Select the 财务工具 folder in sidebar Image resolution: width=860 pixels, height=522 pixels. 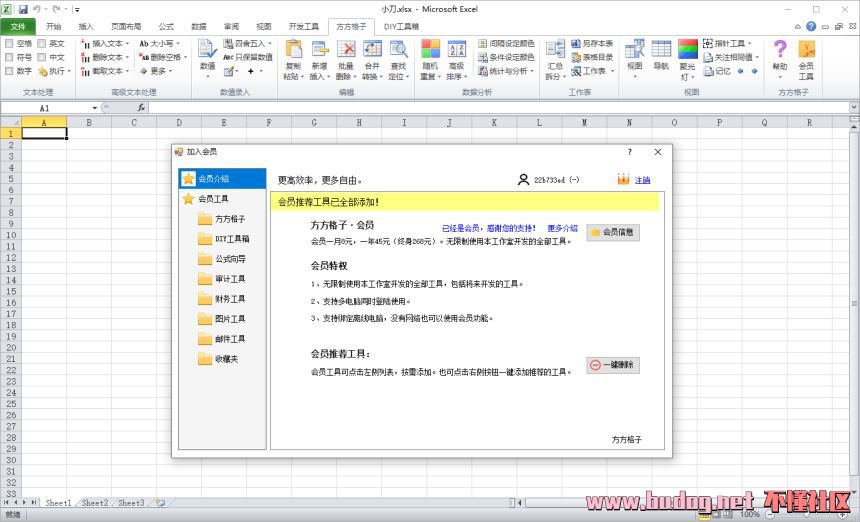[230, 299]
